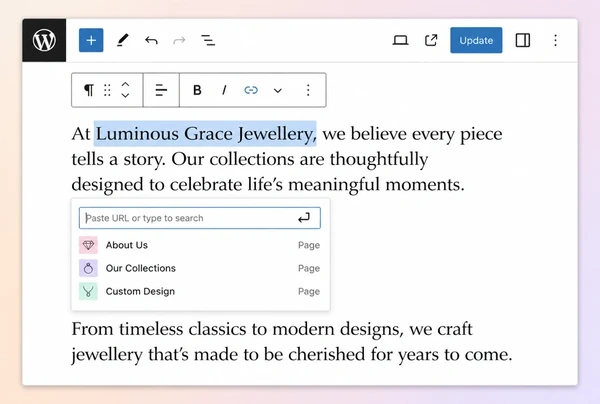Click the words tells a story
Viewport: 600px width, 404px height.
[118, 159]
